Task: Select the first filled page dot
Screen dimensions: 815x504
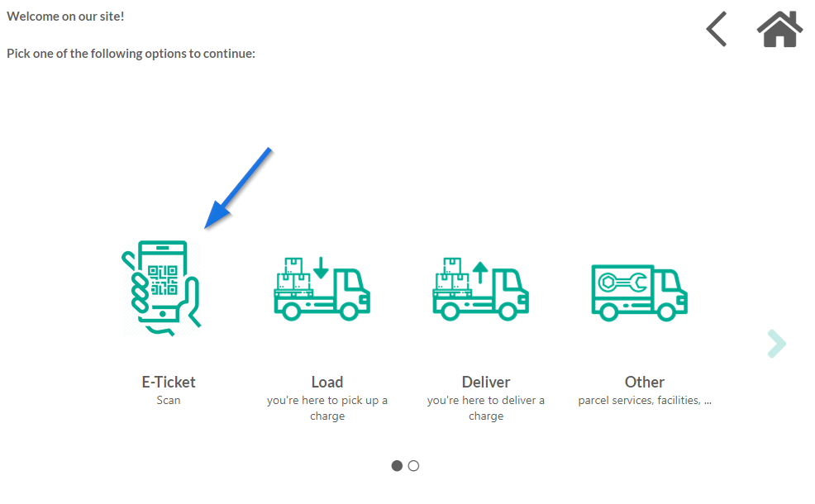Action: point(397,465)
